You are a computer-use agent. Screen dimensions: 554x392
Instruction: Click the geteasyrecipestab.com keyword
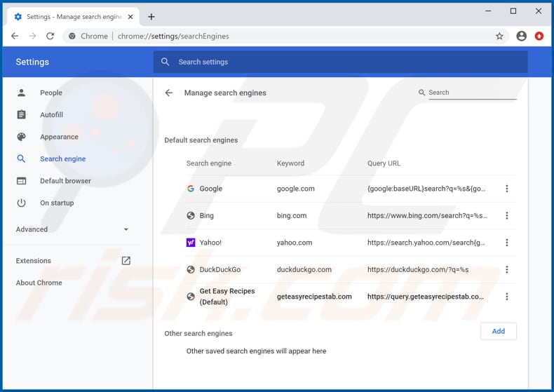coord(314,297)
